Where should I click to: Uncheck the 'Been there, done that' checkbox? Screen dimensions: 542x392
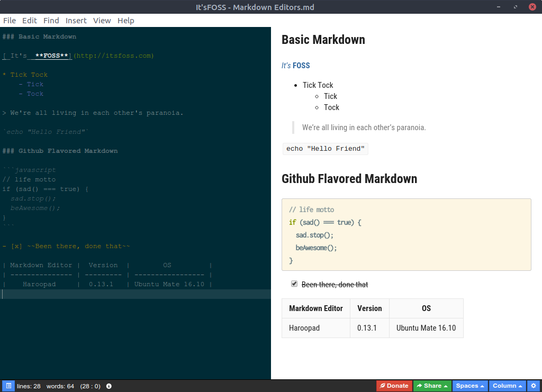[x=294, y=284]
